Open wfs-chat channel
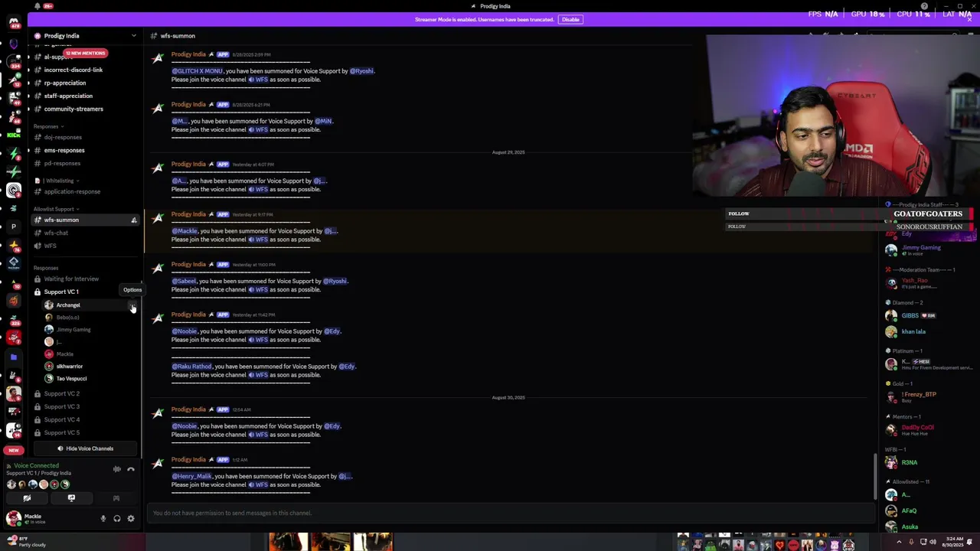 pos(56,233)
